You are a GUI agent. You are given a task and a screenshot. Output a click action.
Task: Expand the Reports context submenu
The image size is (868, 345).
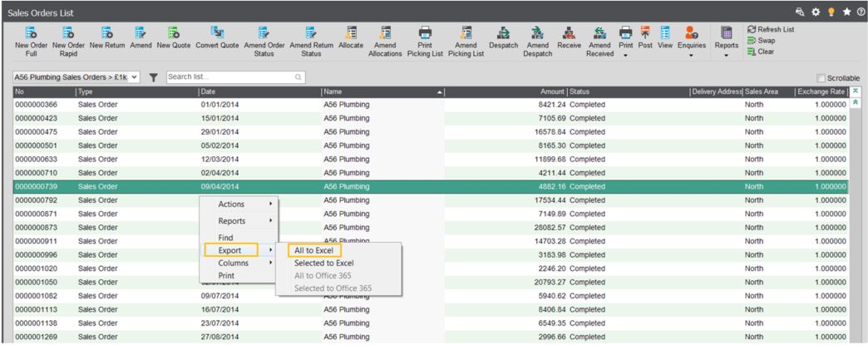[x=239, y=220]
